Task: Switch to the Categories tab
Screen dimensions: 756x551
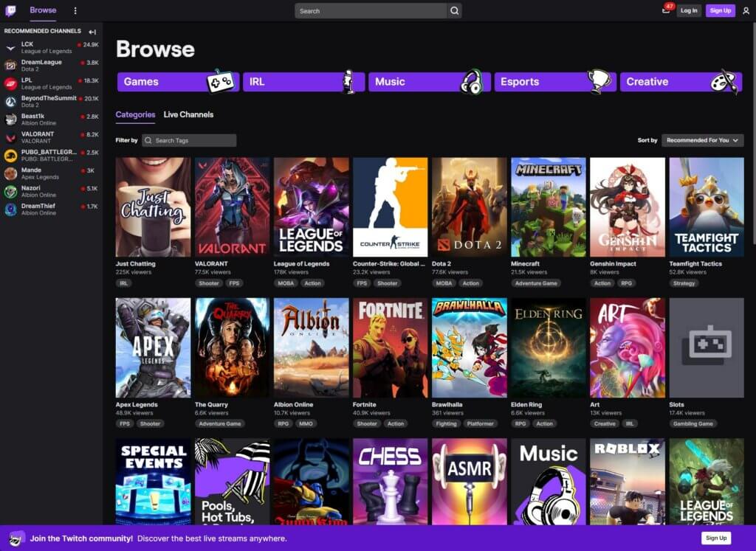Action: click(136, 114)
